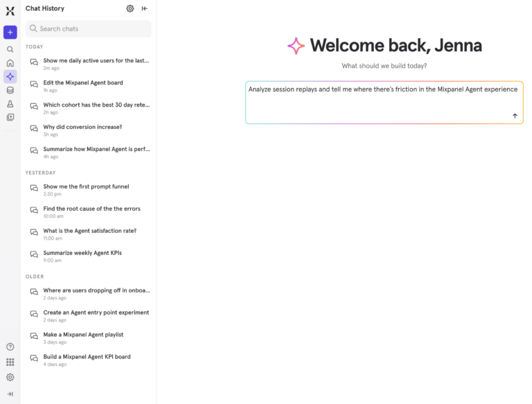Expand the sidebar with arrow icon
The height and width of the screenshot is (404, 532).
pos(10,394)
